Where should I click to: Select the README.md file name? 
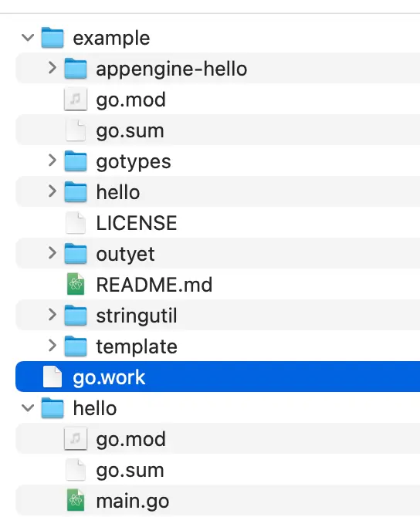pos(154,285)
